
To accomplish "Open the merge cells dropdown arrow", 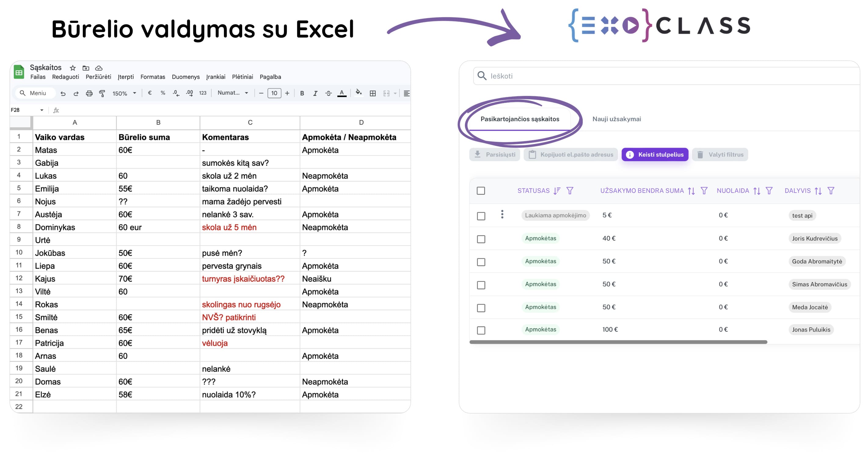I will [395, 93].
